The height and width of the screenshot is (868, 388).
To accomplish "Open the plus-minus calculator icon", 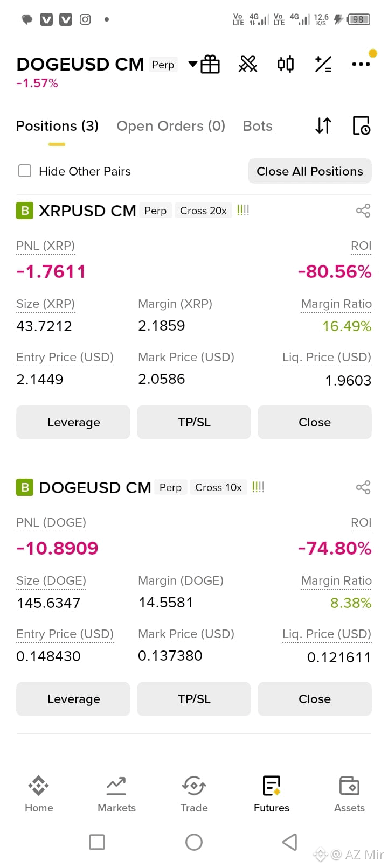I will click(323, 65).
